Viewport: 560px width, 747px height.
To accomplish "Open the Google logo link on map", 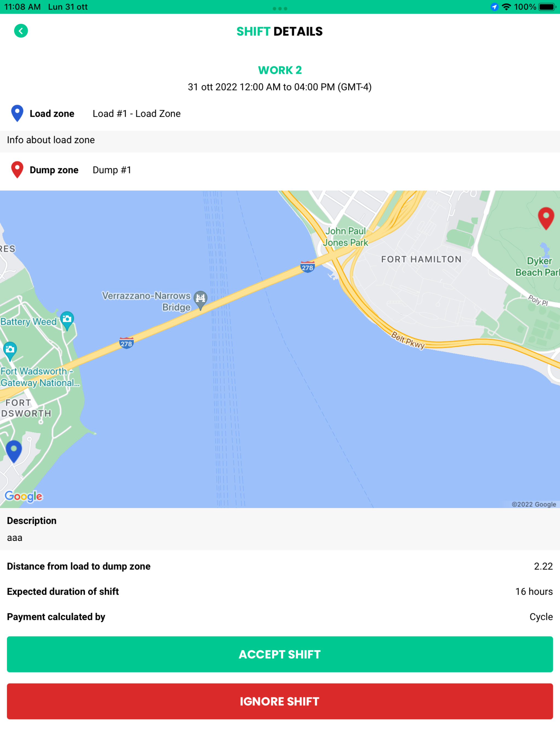I will click(24, 496).
